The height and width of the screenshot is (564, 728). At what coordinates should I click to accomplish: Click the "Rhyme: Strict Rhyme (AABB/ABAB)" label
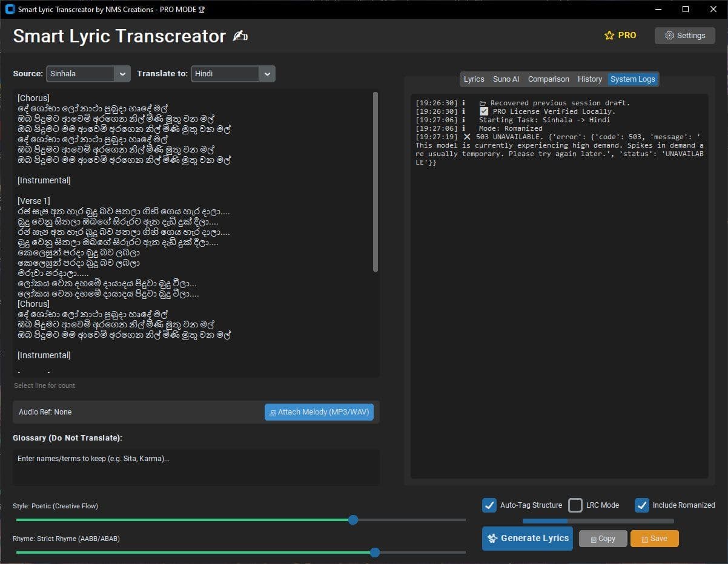point(66,539)
